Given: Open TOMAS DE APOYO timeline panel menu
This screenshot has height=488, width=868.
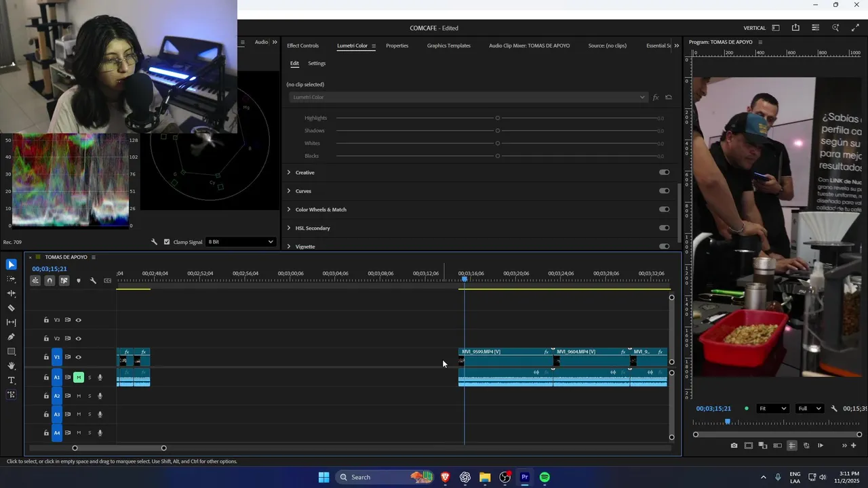Looking at the screenshot, I should point(94,258).
